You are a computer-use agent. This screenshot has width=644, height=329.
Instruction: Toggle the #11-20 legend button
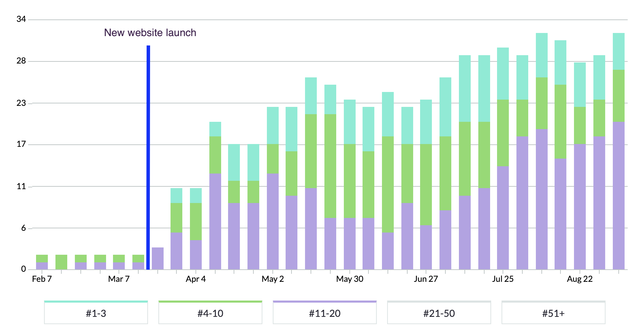(325, 313)
